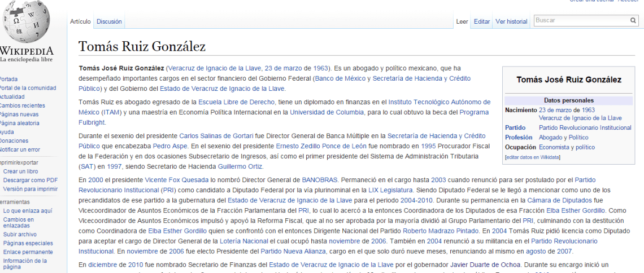Open the 1995 year link
The width and height of the screenshot is (644, 273).
(428, 146)
